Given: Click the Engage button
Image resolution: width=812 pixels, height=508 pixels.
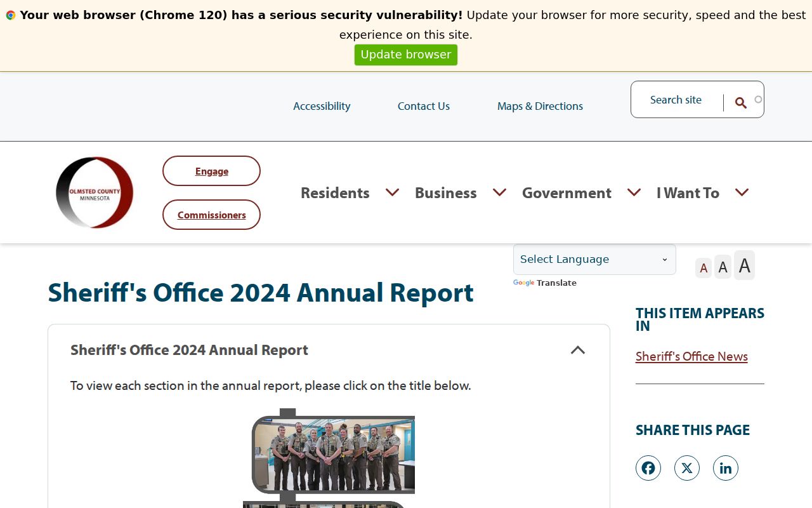Looking at the screenshot, I should (x=211, y=171).
